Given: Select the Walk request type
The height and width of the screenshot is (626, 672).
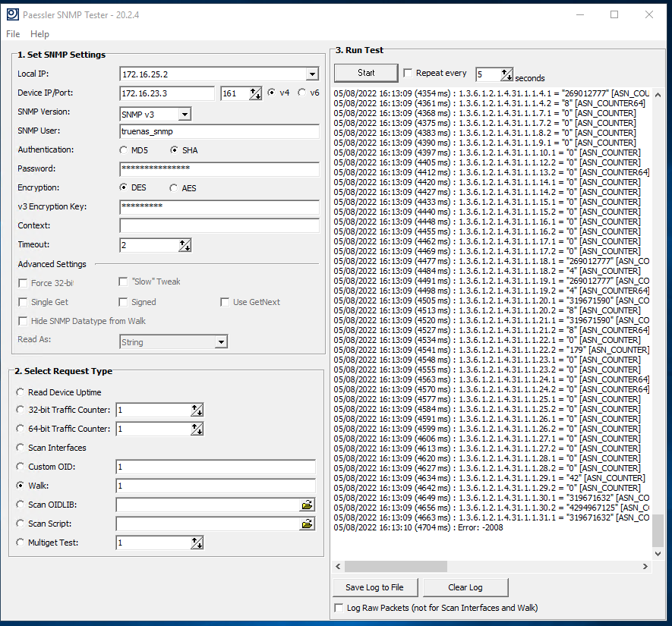Looking at the screenshot, I should (21, 486).
